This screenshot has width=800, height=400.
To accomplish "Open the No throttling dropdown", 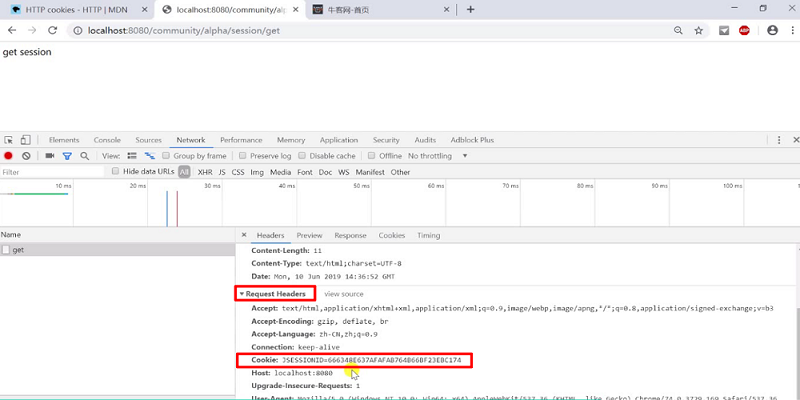I will click(437, 156).
